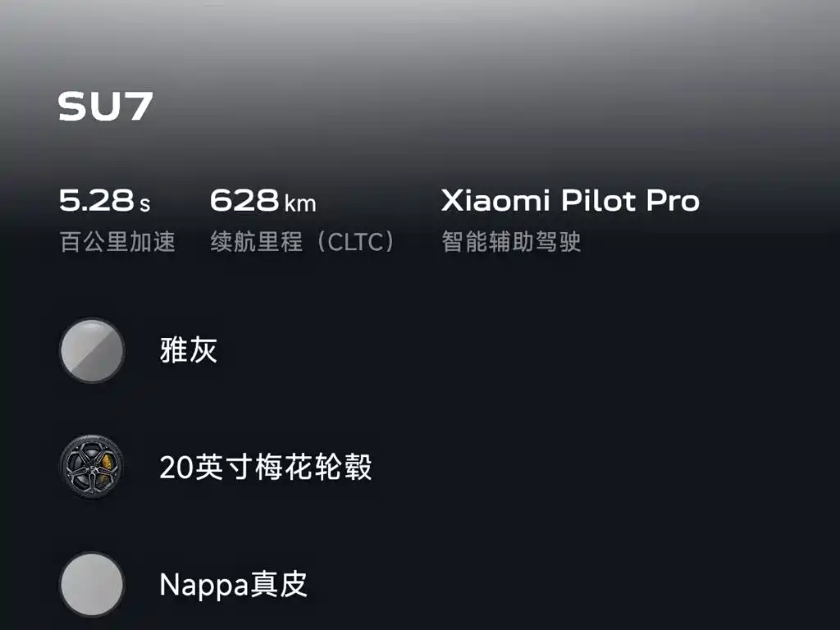Click the 续航里程（CLTC）caption
840x630 pixels.
(x=304, y=242)
